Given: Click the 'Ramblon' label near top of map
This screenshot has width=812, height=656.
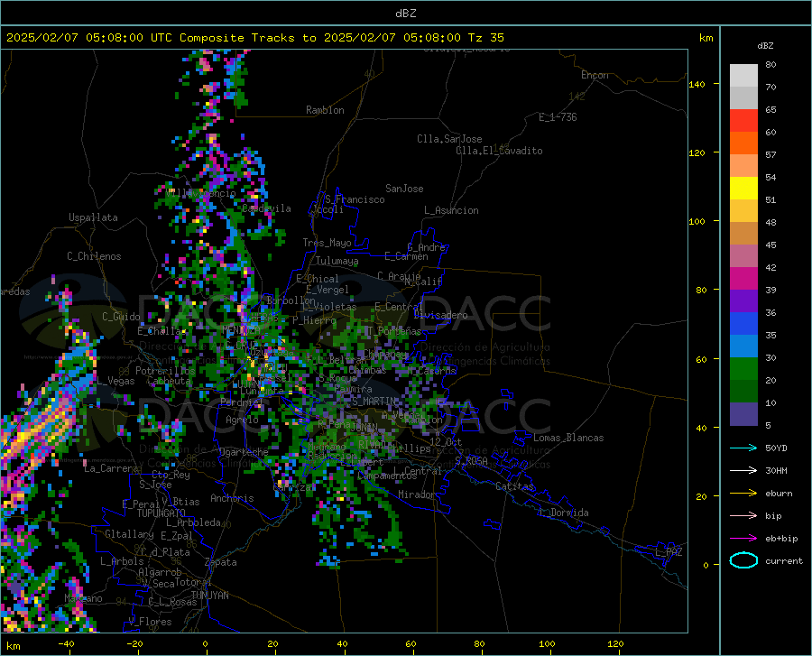Looking at the screenshot, I should click(325, 110).
